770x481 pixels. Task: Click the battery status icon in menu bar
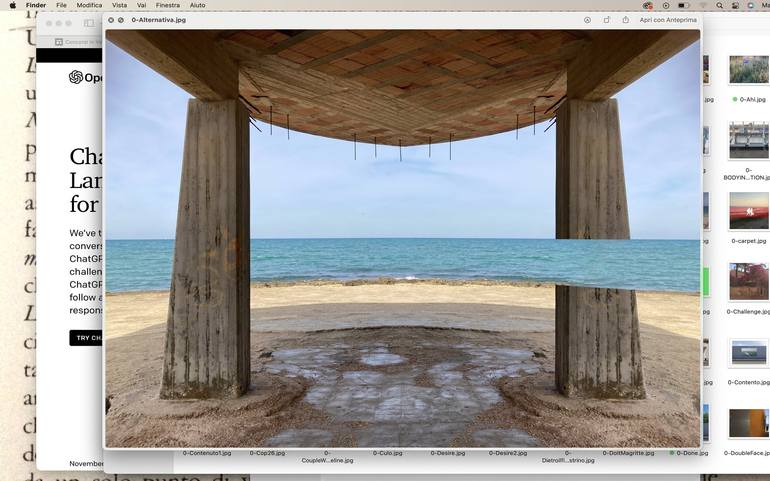pos(684,5)
